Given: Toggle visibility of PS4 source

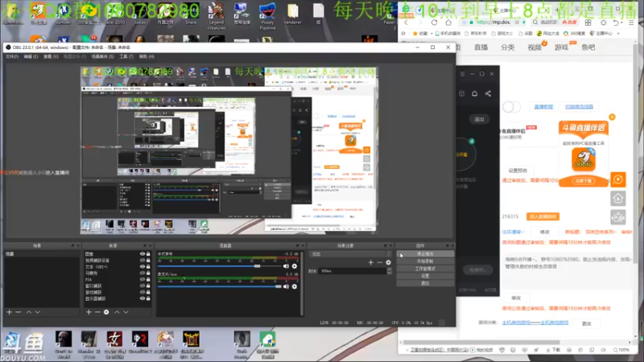Looking at the screenshot, I should click(142, 279).
